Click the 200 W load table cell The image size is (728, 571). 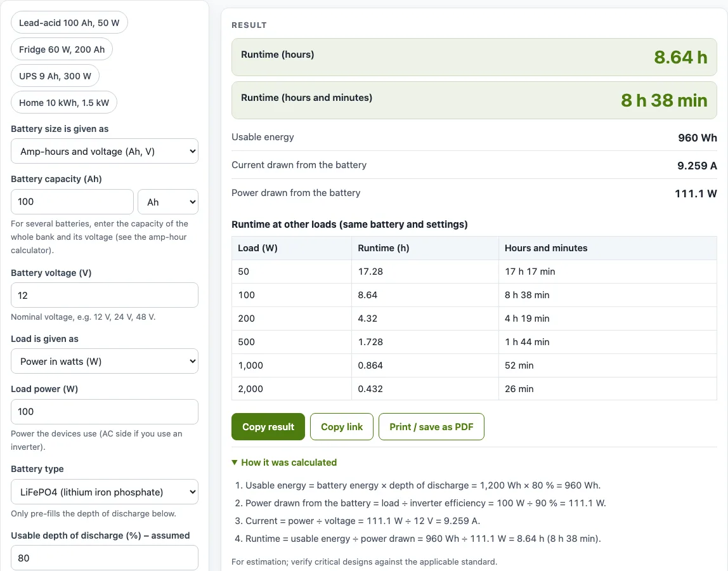point(292,318)
